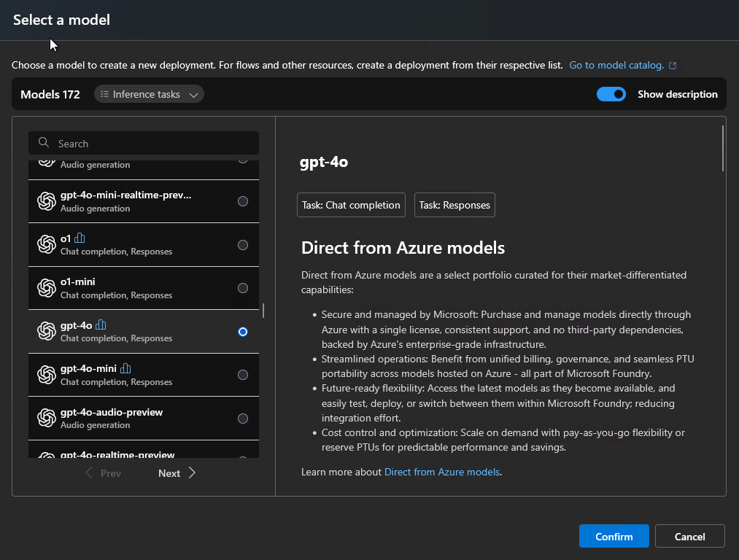Click the Models 172 count label

point(50,94)
